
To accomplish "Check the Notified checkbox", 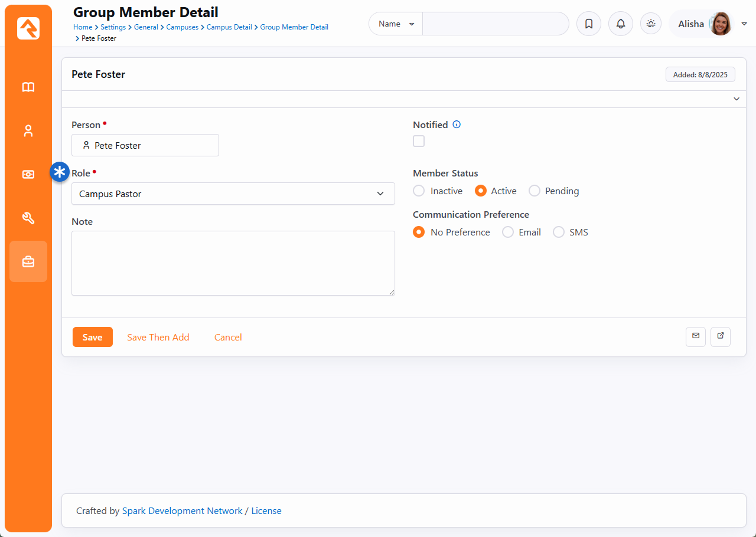I will pyautogui.click(x=419, y=141).
